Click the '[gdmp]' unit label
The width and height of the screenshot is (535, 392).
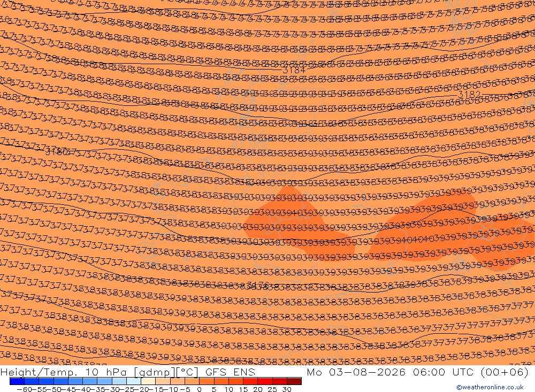click(155, 372)
